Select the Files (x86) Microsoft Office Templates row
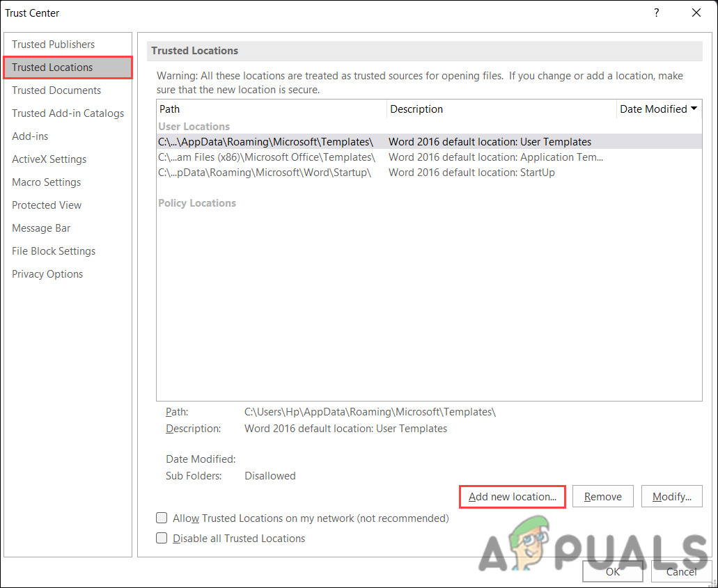Viewport: 718px width, 588px height. 429,157
